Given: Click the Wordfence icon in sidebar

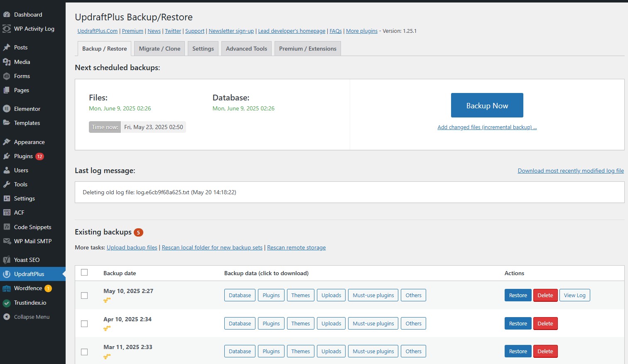Looking at the screenshot, I should (x=7, y=288).
